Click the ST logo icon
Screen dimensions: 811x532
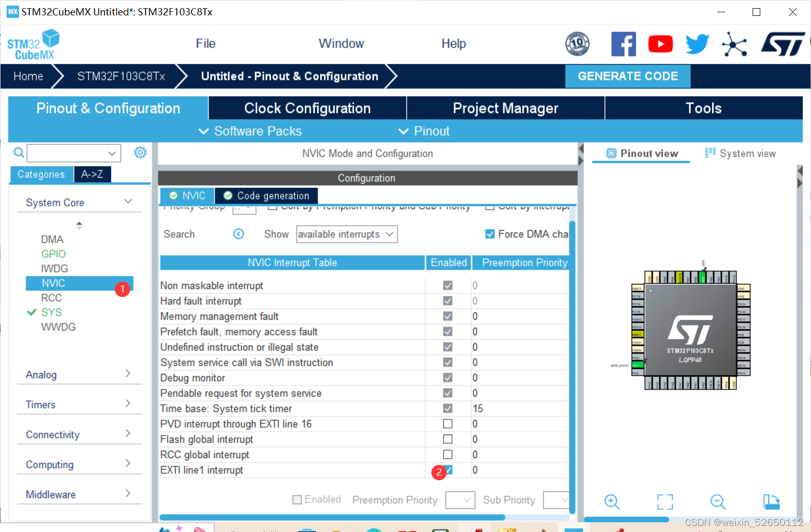(x=783, y=44)
